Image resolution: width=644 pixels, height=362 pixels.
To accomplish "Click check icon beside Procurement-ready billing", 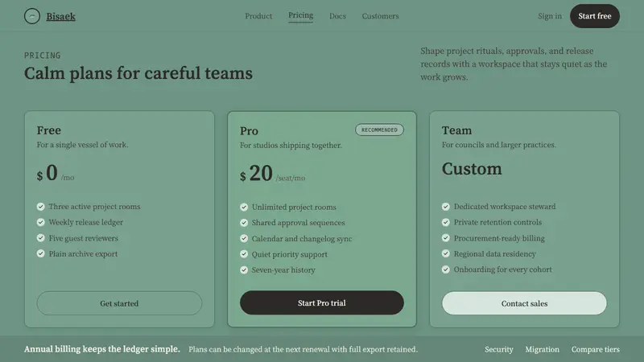I will click(446, 238).
